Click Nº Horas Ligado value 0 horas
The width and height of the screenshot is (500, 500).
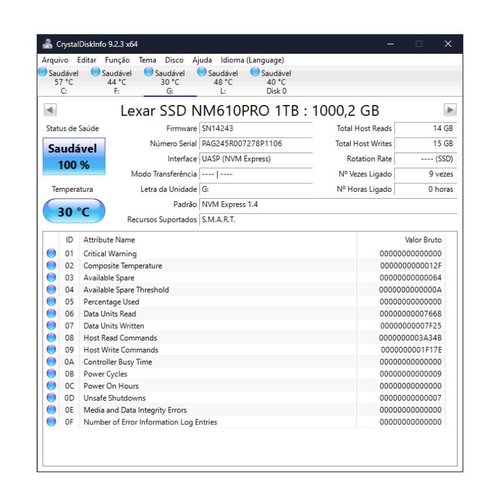425,189
